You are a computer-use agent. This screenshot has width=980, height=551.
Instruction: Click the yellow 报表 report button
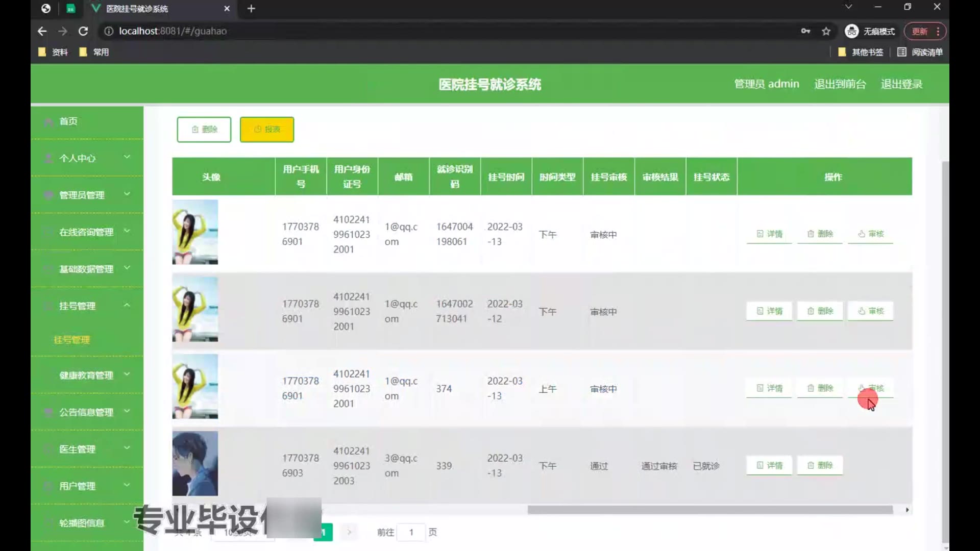pyautogui.click(x=267, y=129)
